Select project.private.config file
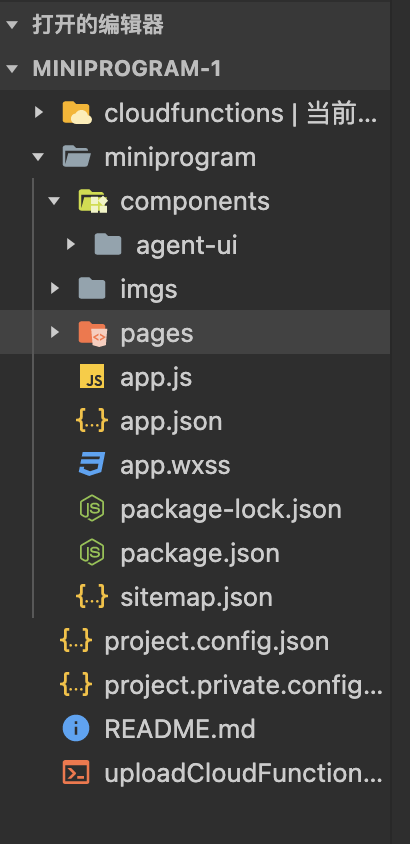The height and width of the screenshot is (844, 410). coord(195,685)
